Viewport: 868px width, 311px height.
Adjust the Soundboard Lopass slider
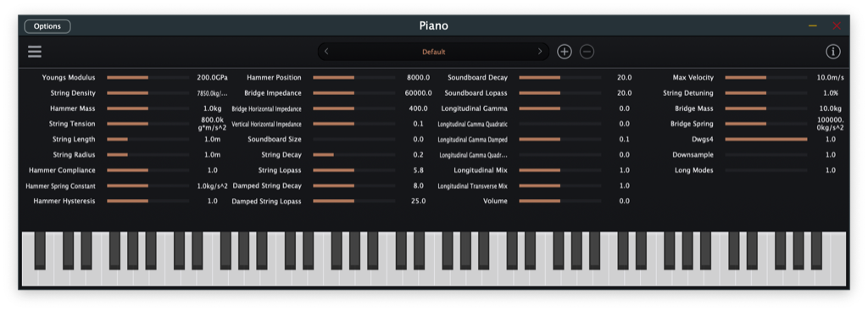pyautogui.click(x=560, y=93)
